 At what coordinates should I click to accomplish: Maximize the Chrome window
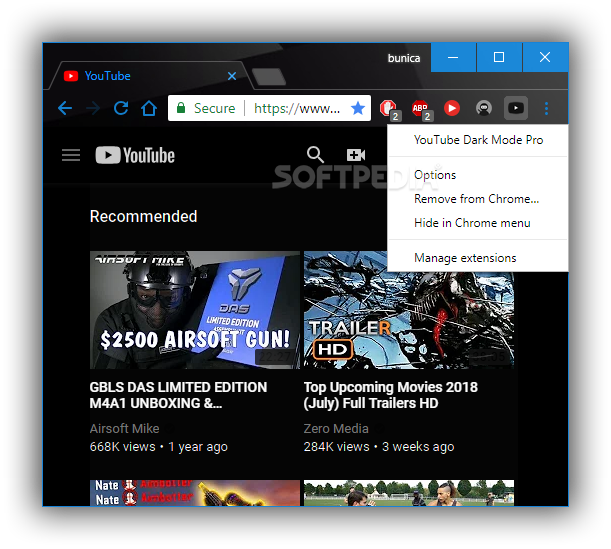click(x=499, y=57)
